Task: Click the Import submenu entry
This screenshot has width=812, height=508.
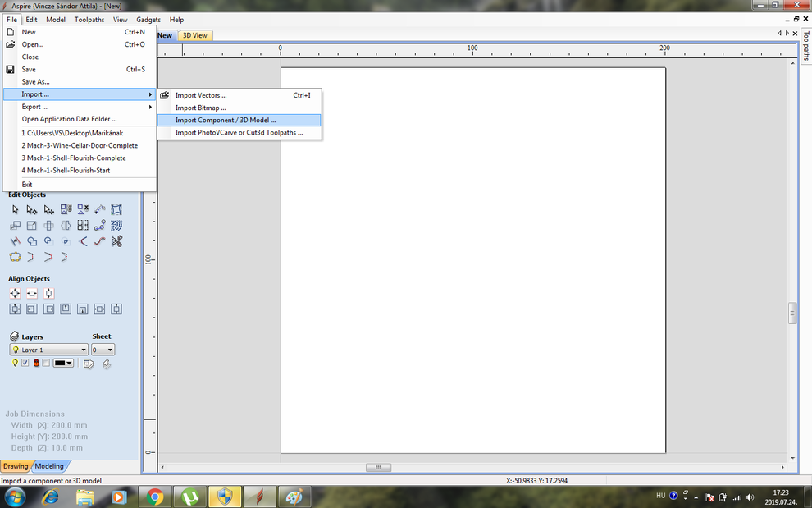Action: click(80, 94)
